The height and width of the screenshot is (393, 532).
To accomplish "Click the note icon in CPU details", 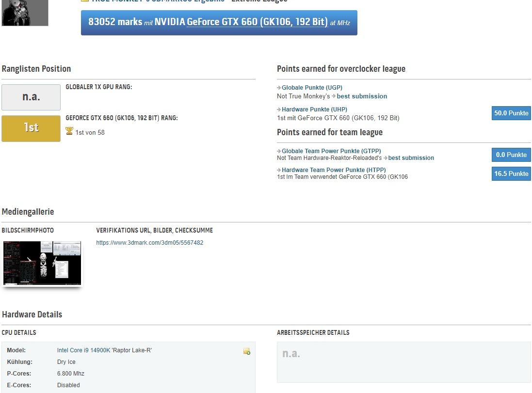I will (x=247, y=351).
